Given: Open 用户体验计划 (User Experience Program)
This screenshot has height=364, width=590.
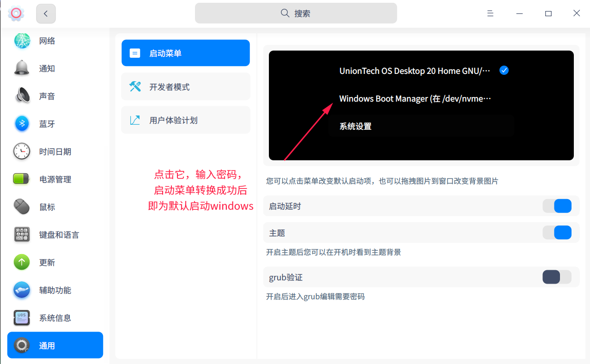Looking at the screenshot, I should (x=185, y=120).
